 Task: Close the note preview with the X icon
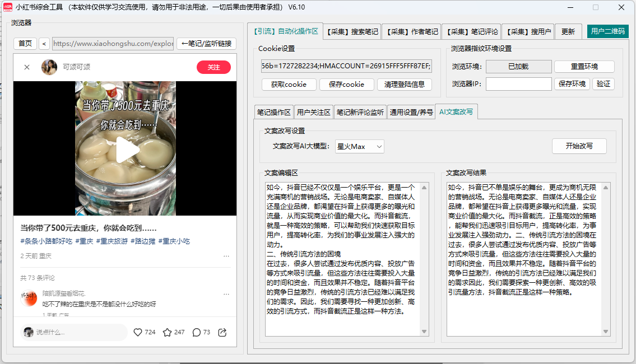(27, 67)
